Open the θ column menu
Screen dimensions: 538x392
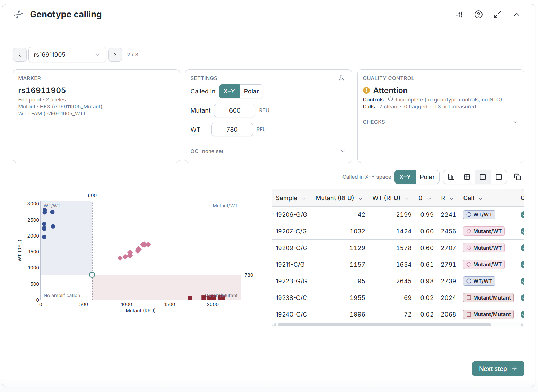click(x=429, y=198)
